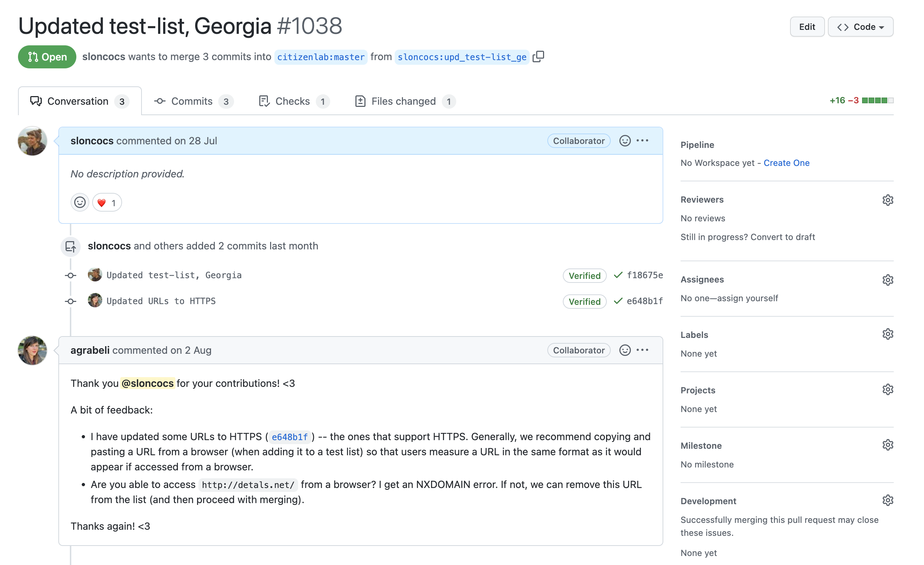Copy branch name with the copy icon
Screen dimensions: 924x565
tap(538, 56)
